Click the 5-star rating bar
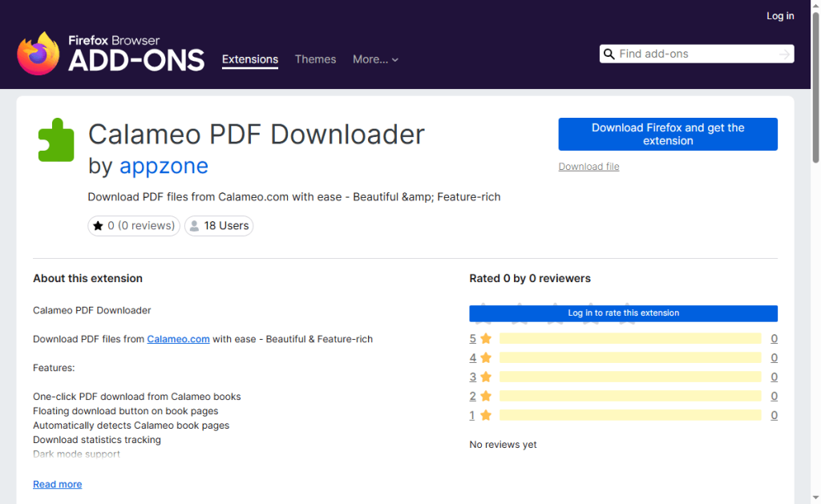 coord(630,339)
